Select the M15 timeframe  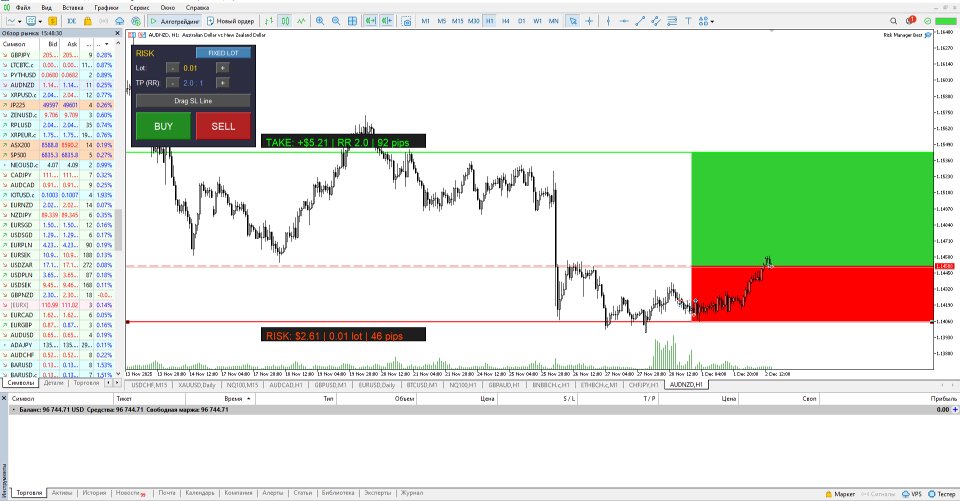point(457,21)
